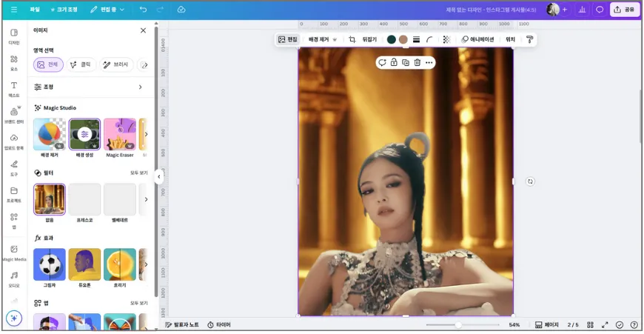The image size is (644, 334).
Task: Select the 전체 (Whole) area option
Action: (x=48, y=64)
